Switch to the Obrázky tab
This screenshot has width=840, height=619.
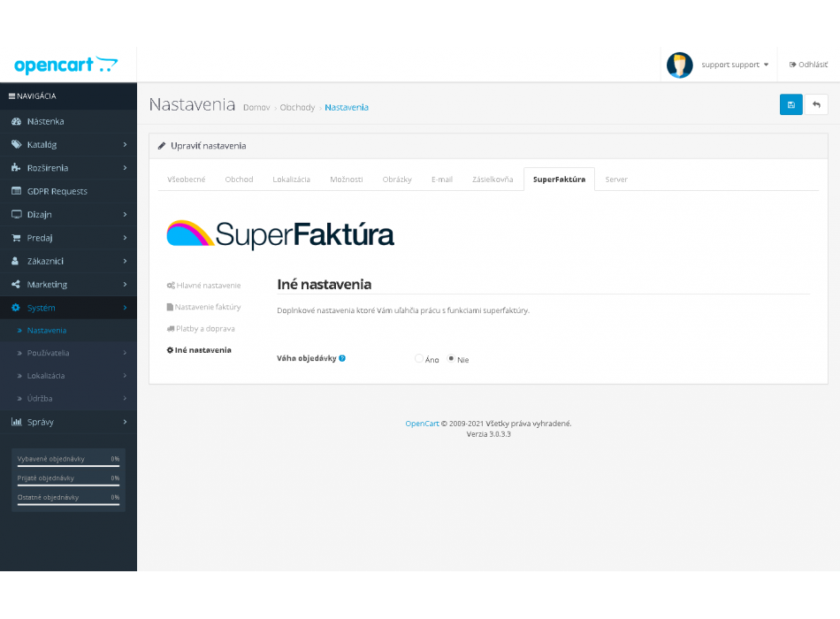pos(397,180)
